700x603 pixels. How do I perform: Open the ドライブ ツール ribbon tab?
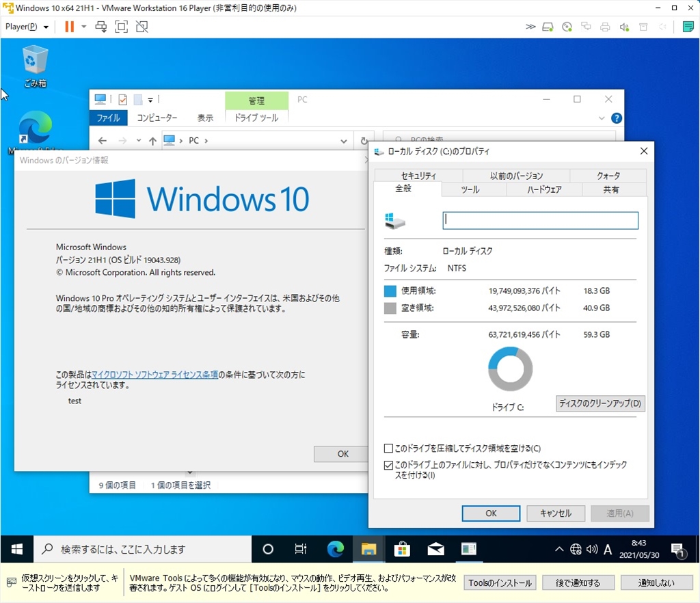click(256, 118)
